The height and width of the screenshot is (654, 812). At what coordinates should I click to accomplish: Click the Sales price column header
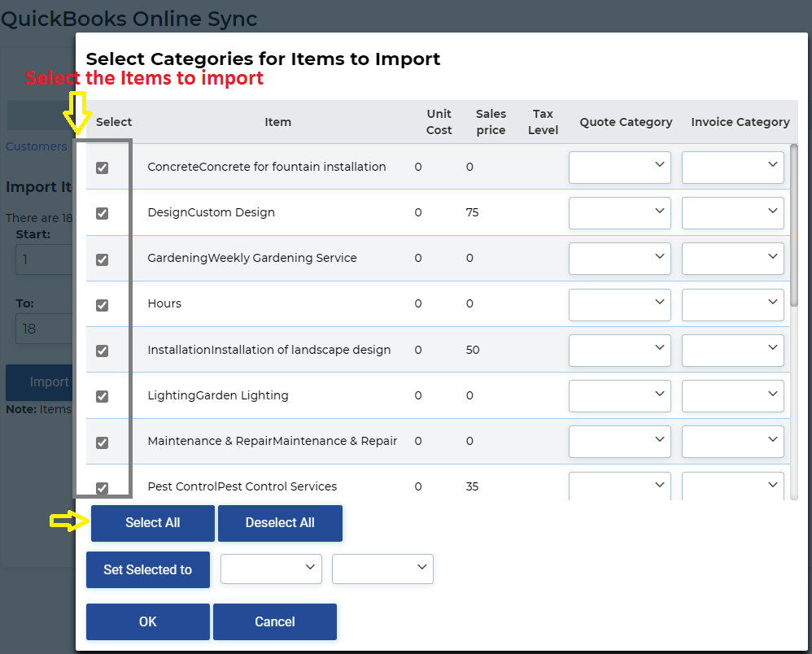(491, 122)
